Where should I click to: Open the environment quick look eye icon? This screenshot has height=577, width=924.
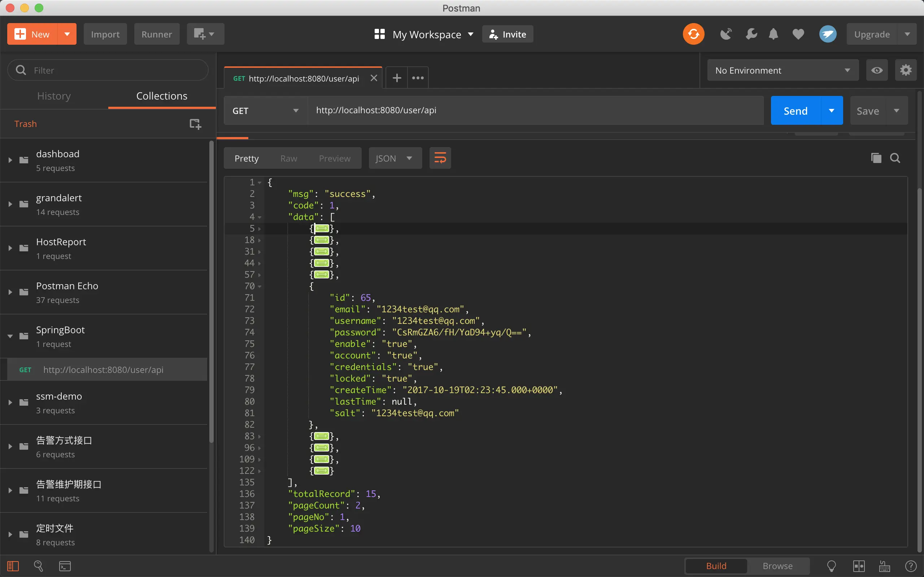tap(877, 70)
